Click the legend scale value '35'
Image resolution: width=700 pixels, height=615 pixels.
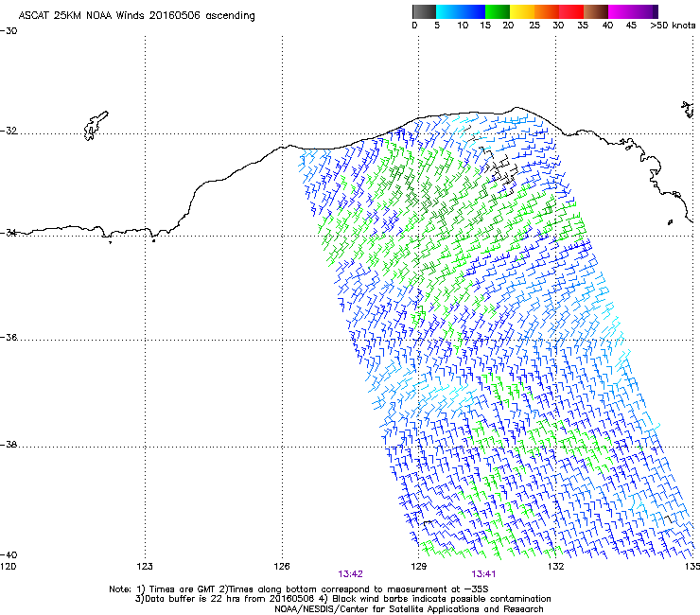(x=583, y=26)
